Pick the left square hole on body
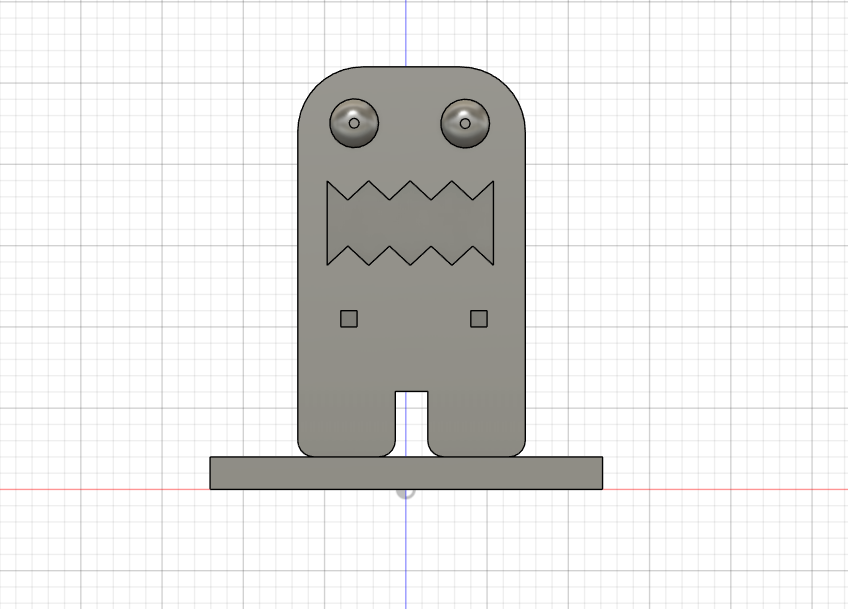The image size is (848, 609). (x=349, y=319)
